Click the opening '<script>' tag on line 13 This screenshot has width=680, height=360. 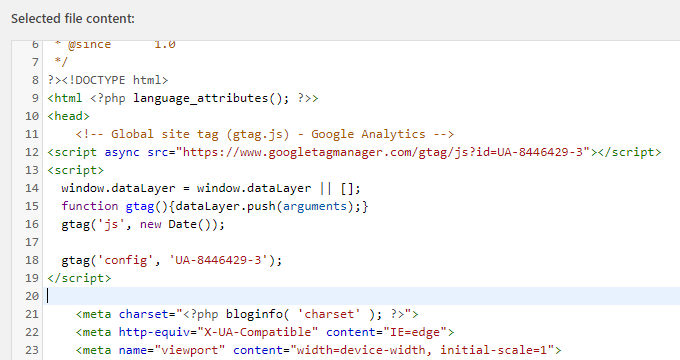pyautogui.click(x=75, y=170)
